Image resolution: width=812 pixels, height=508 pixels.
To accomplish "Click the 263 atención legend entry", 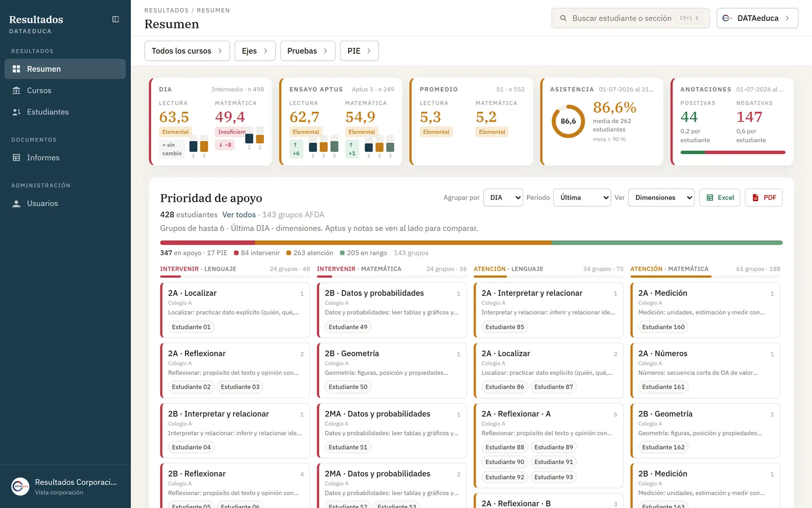I will coord(310,253).
